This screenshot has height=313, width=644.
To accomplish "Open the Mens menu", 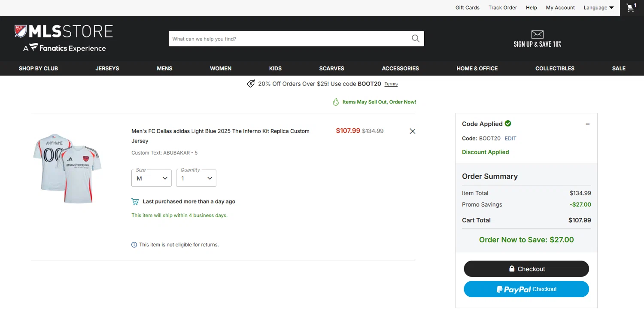I will click(x=164, y=68).
